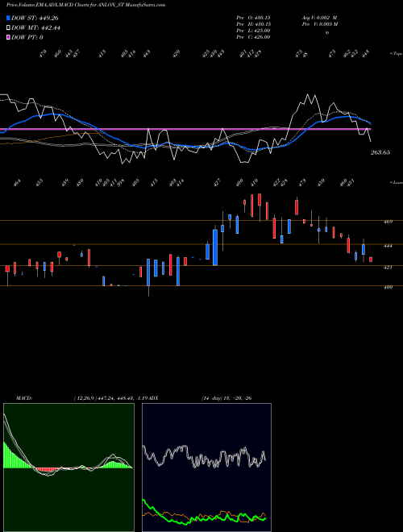Click the 'Pre V: 0.005 M' value
The height and width of the screenshot is (532, 403).
click(x=319, y=24)
